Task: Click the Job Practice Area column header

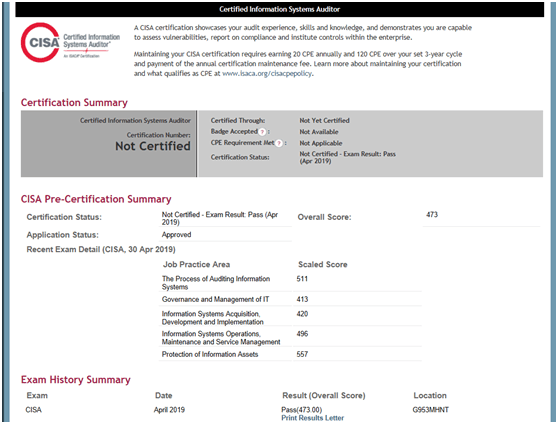Action: (x=196, y=265)
